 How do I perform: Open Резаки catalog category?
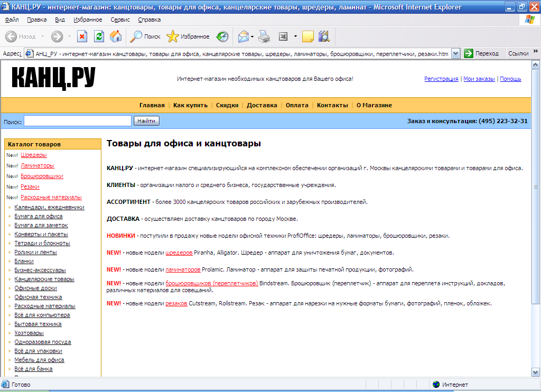pyautogui.click(x=30, y=186)
